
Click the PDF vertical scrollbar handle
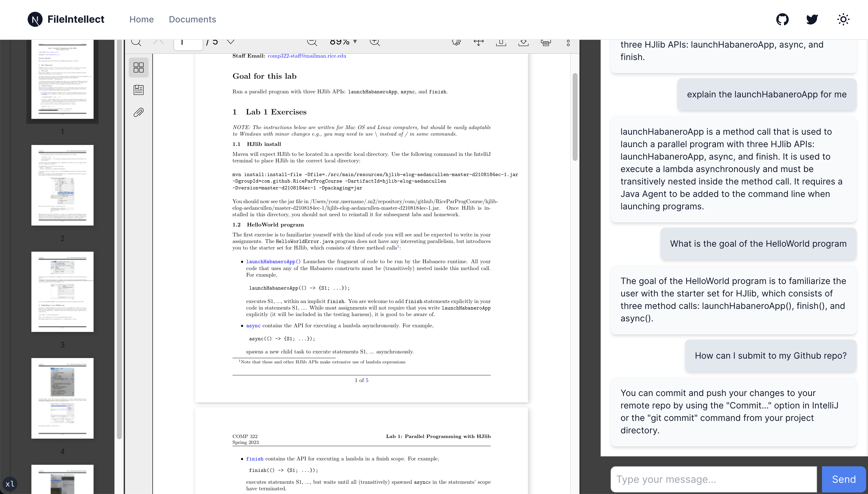point(575,117)
